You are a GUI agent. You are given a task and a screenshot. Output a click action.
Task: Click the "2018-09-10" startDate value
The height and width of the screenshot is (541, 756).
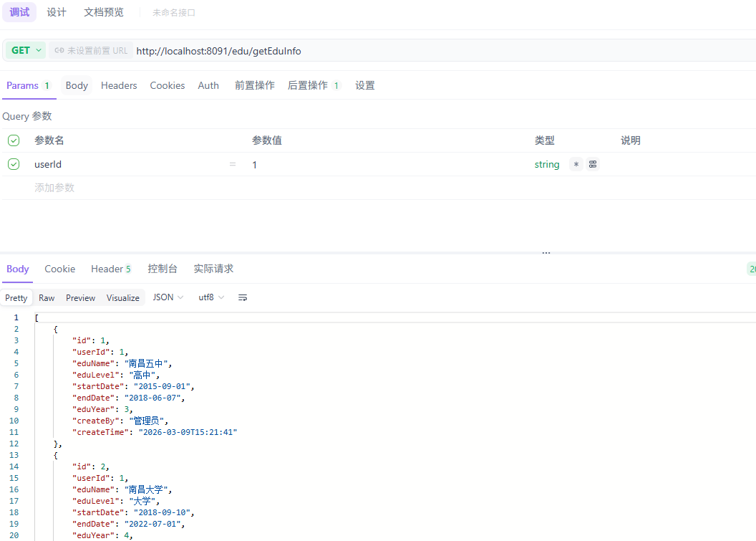tap(162, 512)
